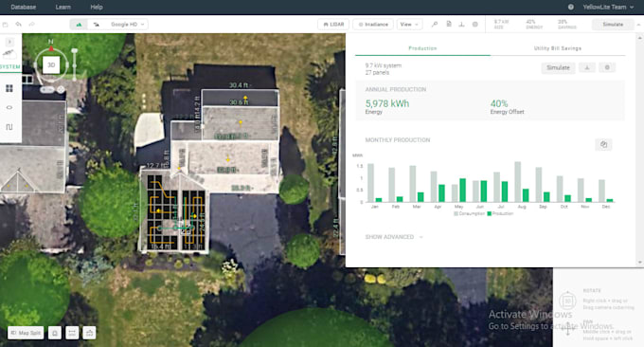The width and height of the screenshot is (644, 347).
Task: Click the vertical zoom slider
Action: [x=74, y=64]
